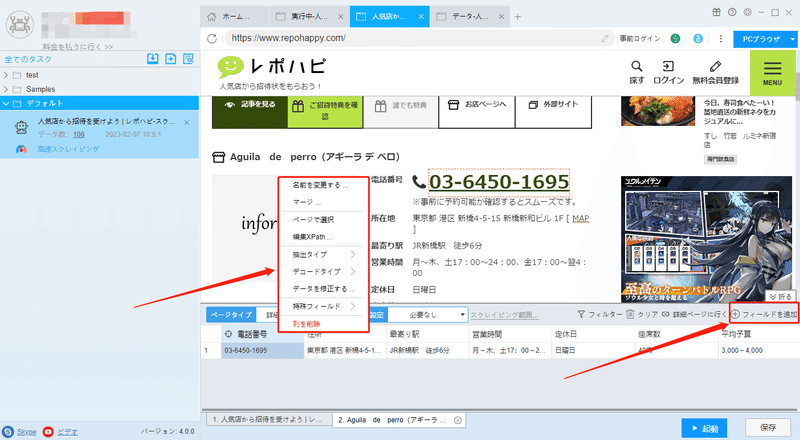Reload the page with the refresh icon
The image size is (800, 440).
click(212, 38)
